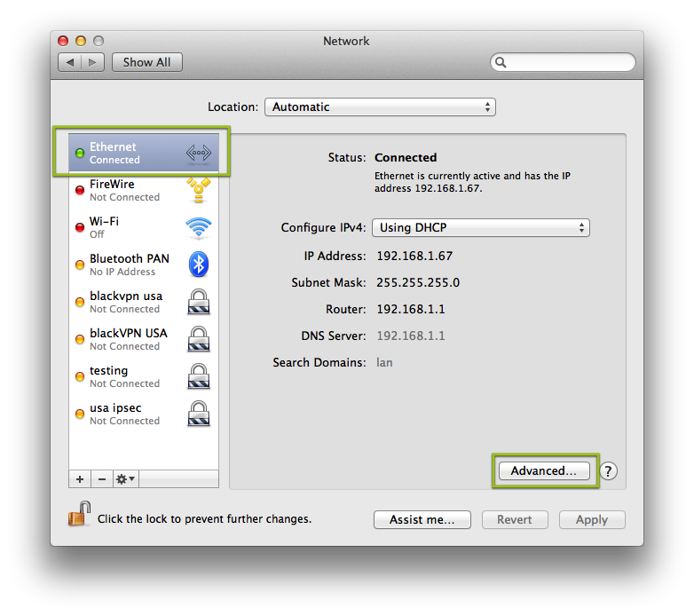
Task: Click the DNS Server field 192.168.1.1
Action: tap(411, 336)
